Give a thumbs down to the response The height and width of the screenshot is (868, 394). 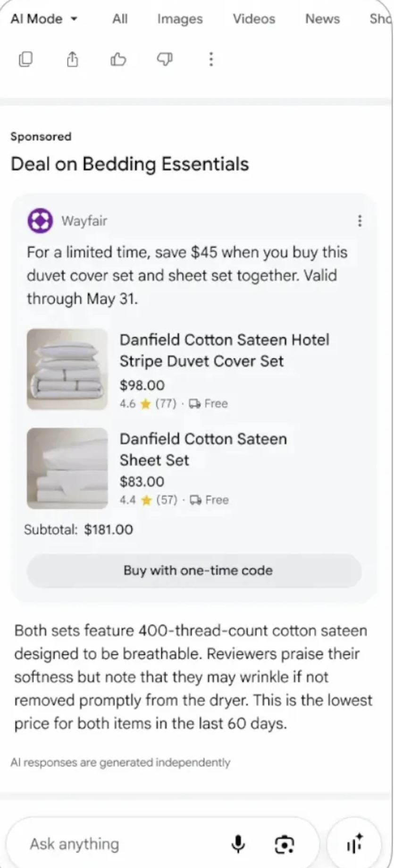tap(164, 59)
